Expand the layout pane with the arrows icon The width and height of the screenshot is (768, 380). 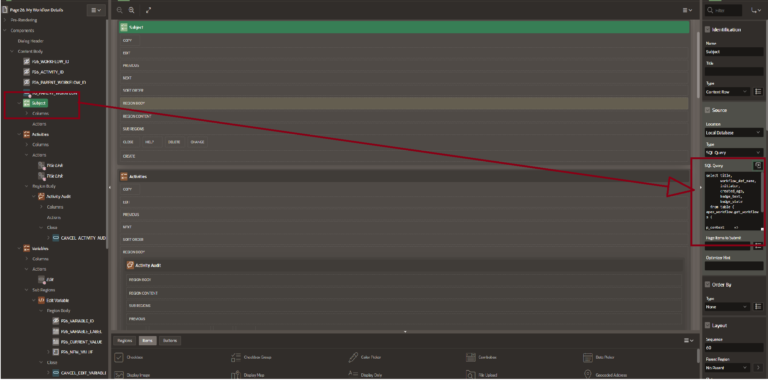coord(148,10)
